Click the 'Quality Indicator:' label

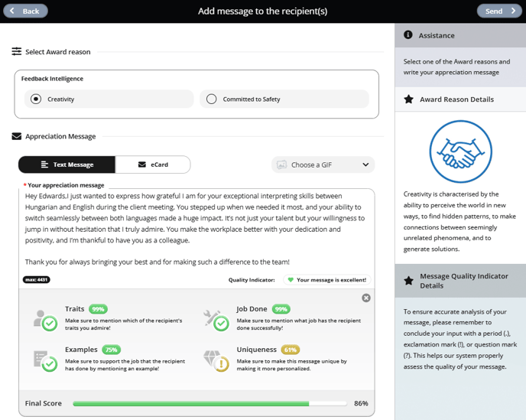coord(252,280)
